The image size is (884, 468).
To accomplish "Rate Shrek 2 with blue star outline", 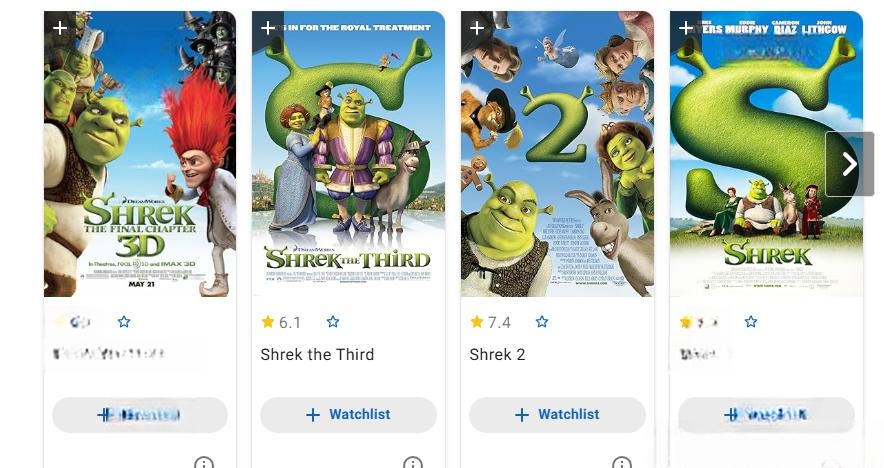I will [x=542, y=322].
